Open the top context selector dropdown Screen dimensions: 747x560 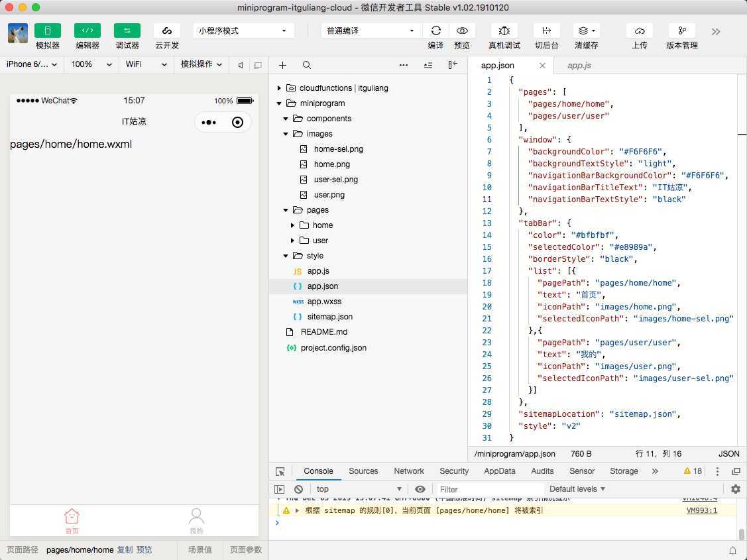[359, 489]
